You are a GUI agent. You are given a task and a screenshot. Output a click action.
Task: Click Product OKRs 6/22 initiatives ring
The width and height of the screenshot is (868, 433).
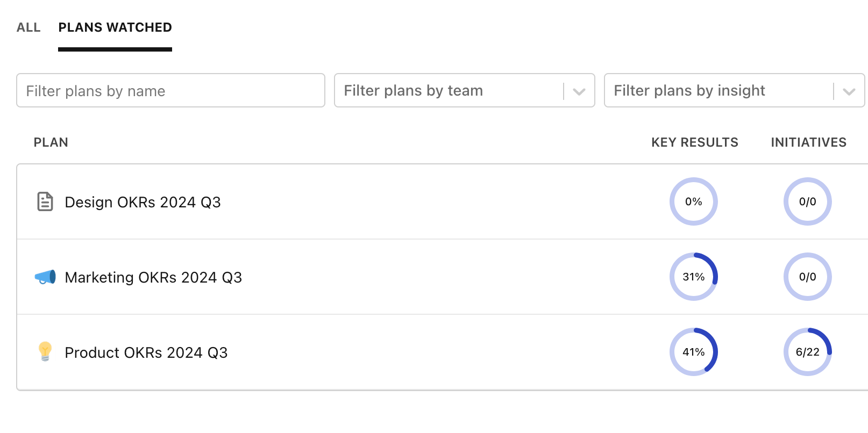point(807,352)
